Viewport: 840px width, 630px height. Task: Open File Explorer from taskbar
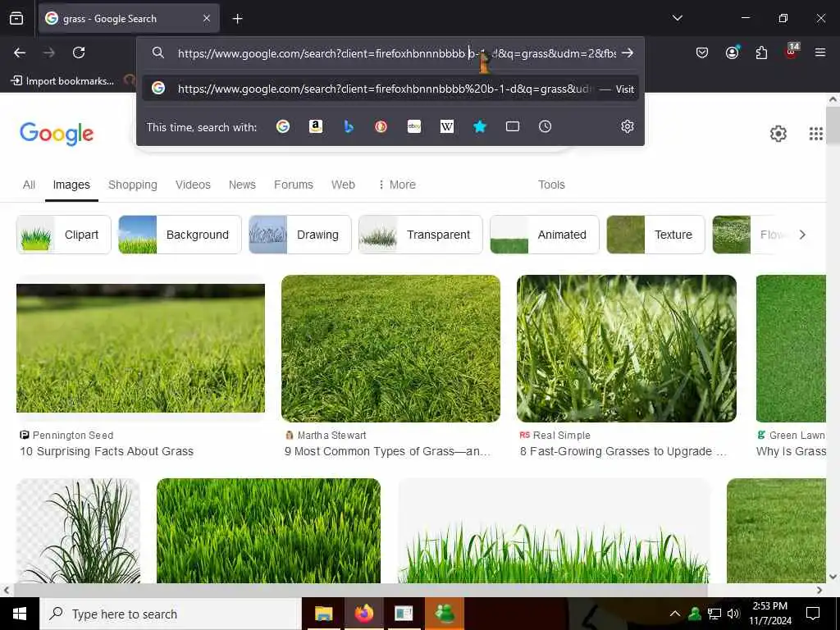323,614
